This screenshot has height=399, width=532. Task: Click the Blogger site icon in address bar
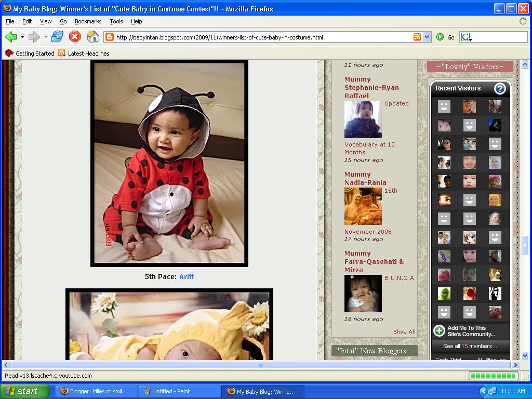click(110, 37)
